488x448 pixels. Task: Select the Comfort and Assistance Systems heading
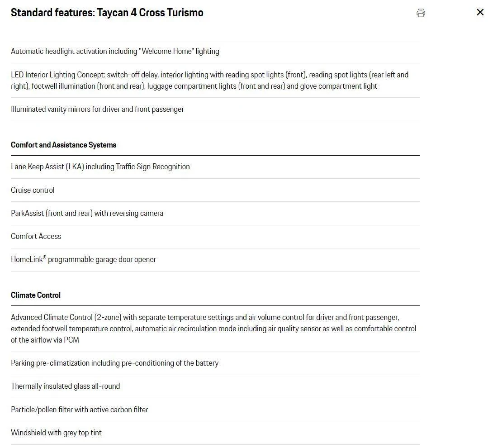coord(63,145)
